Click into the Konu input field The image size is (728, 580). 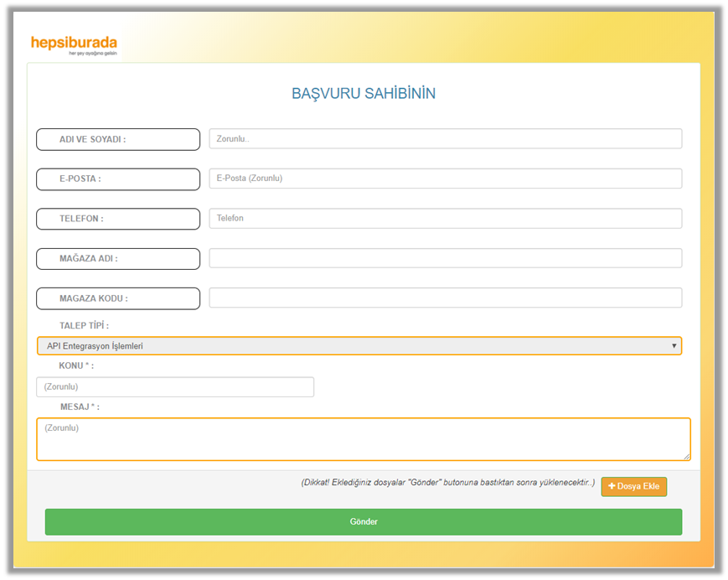pos(175,387)
